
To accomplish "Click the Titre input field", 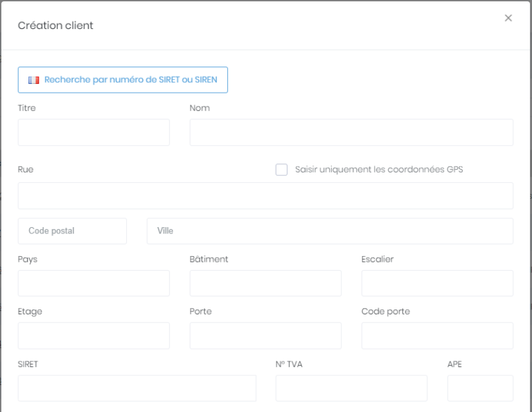I will pos(94,132).
